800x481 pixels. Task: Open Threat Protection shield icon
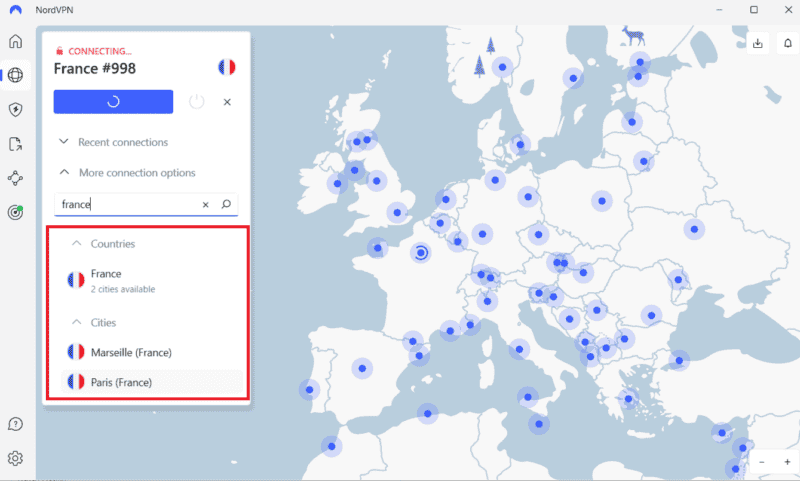click(x=16, y=109)
